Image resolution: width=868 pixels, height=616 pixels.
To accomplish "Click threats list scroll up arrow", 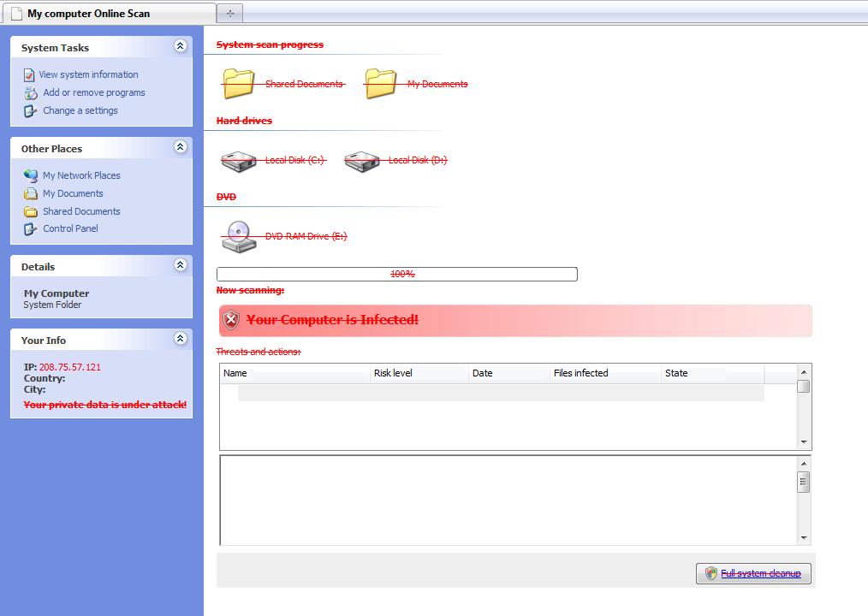I will click(x=804, y=372).
